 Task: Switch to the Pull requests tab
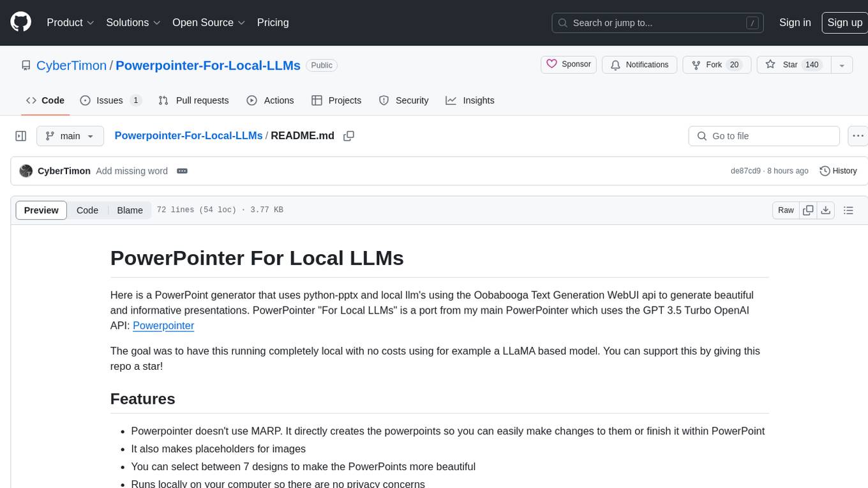193,100
